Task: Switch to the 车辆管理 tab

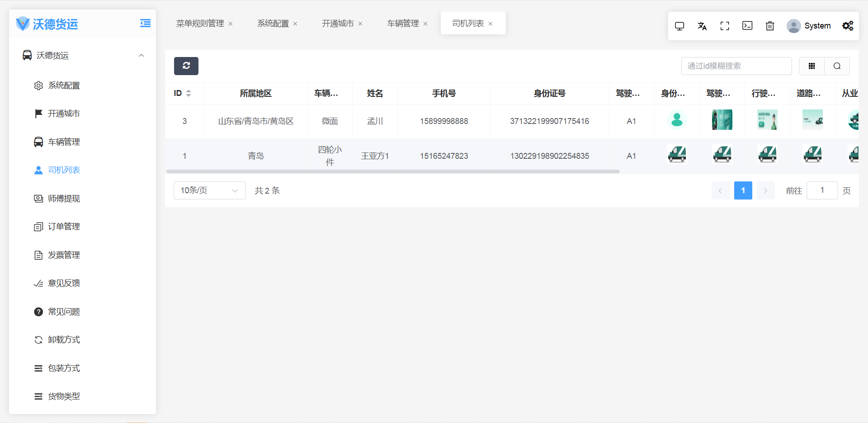Action: pyautogui.click(x=403, y=24)
